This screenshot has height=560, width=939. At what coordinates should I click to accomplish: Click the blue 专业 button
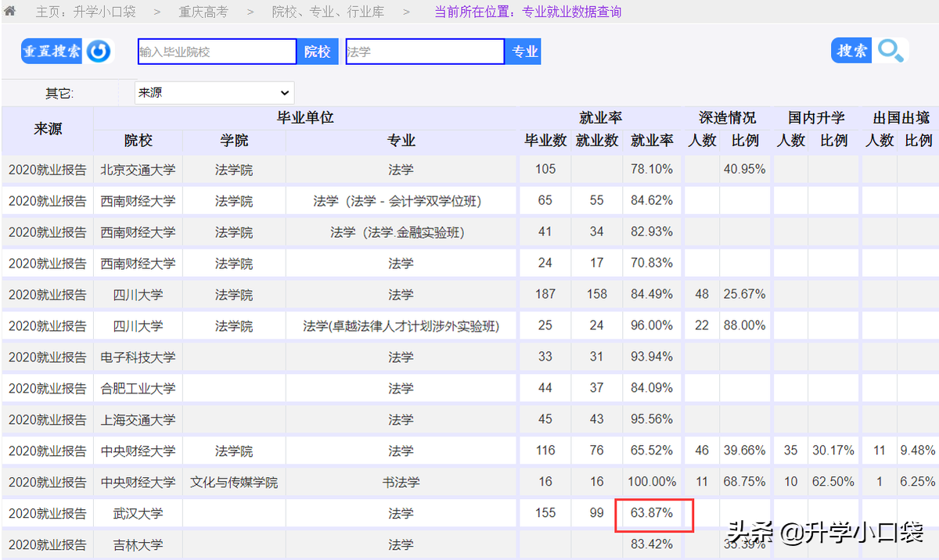tap(523, 51)
